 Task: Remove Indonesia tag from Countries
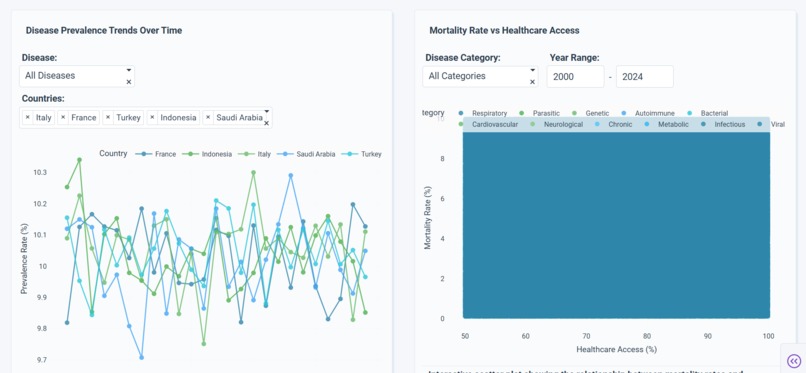[152, 118]
